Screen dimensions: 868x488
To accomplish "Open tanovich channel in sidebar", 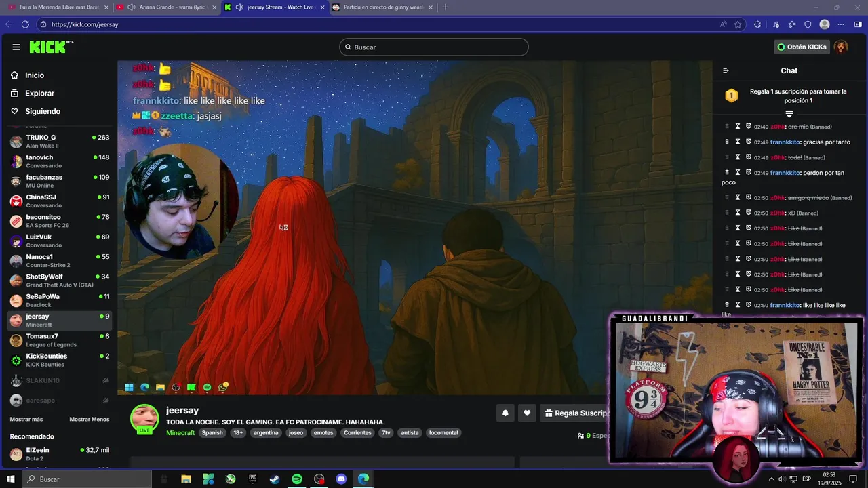I will [59, 161].
